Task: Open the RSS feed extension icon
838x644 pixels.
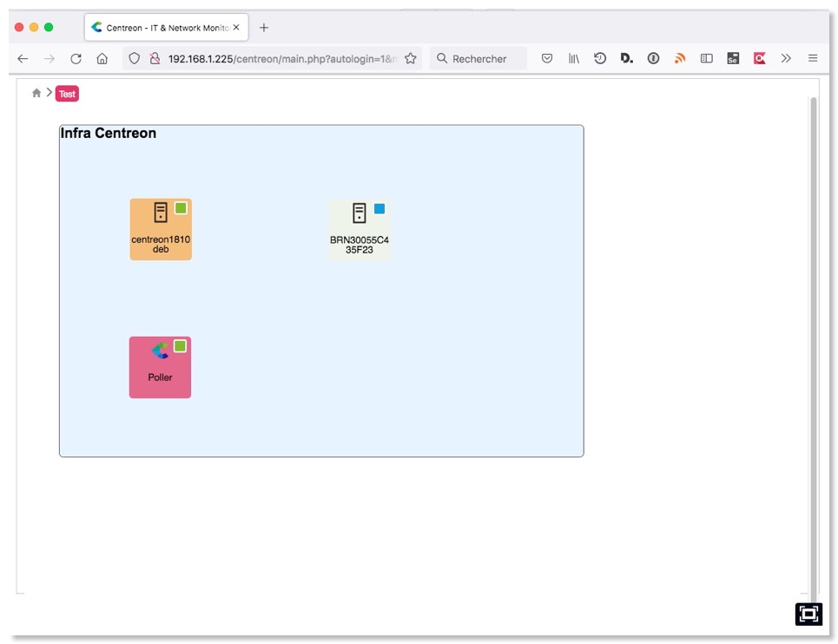Action: pyautogui.click(x=680, y=58)
